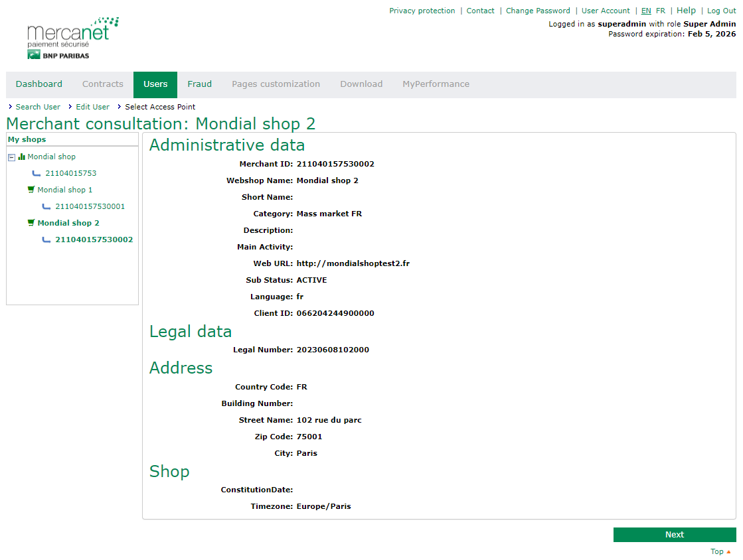
Task: Open the Help page
Action: [x=686, y=10]
